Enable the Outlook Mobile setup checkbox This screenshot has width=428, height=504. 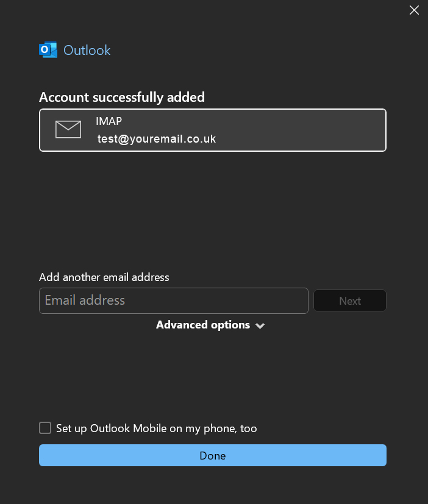click(45, 428)
